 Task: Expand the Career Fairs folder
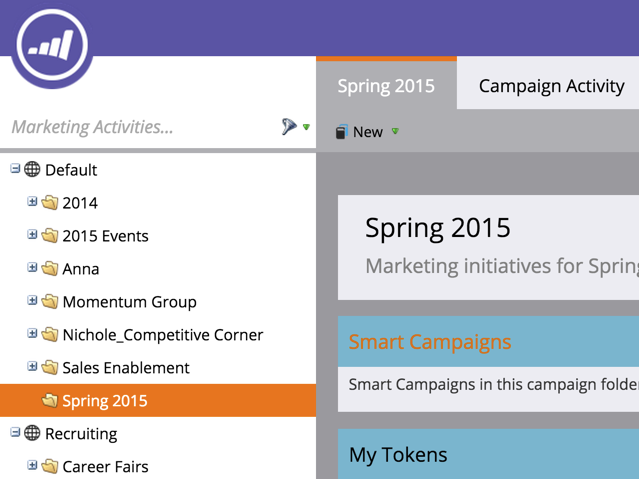[33, 466]
